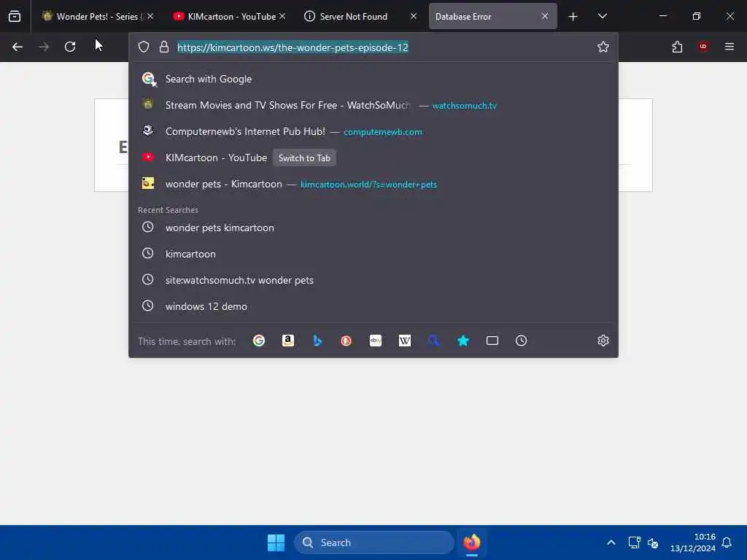Close the Wonder Pets! tab

pos(150,16)
